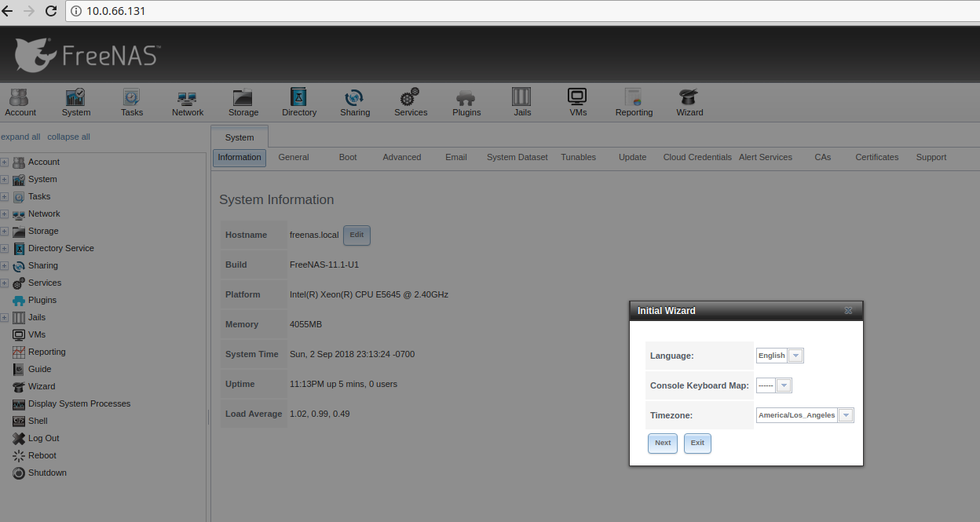Open the Storage section from the toolbar
Viewport: 980px width, 522px height.
point(243,102)
